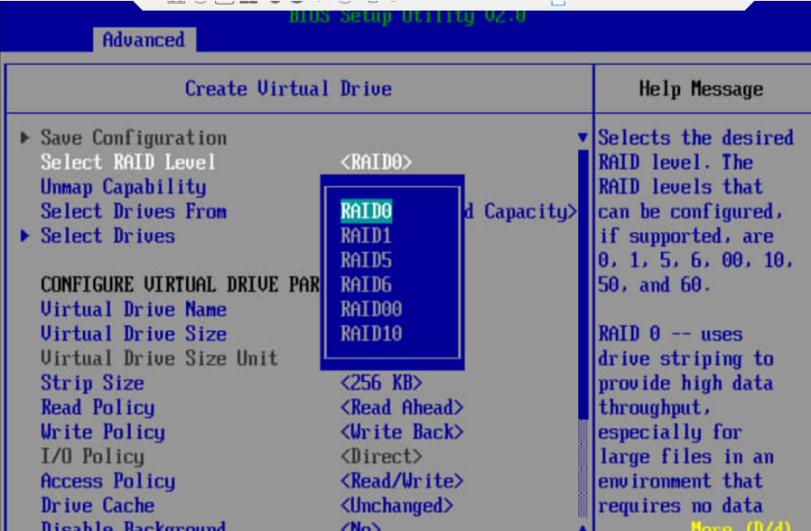
Task: Toggle Drive Cache <Unchanged> setting
Action: (397, 506)
